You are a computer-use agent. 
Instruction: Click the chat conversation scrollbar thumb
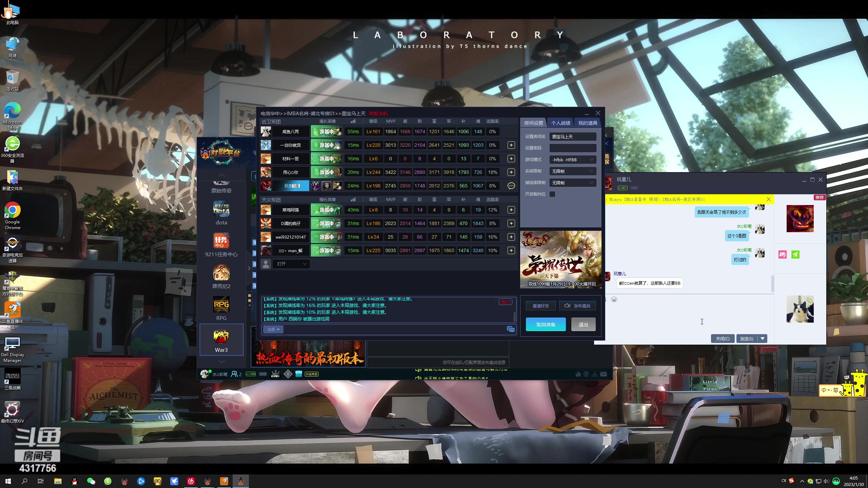point(773,284)
